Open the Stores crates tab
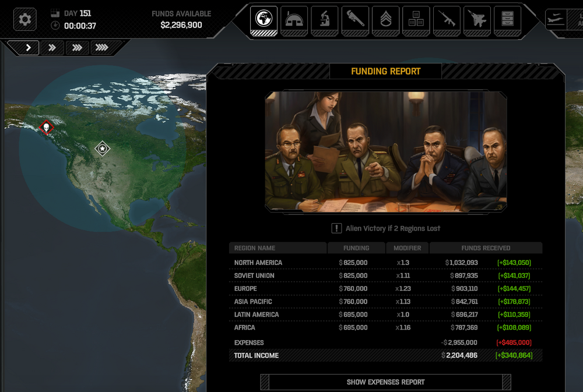This screenshot has width=583, height=392. click(416, 20)
